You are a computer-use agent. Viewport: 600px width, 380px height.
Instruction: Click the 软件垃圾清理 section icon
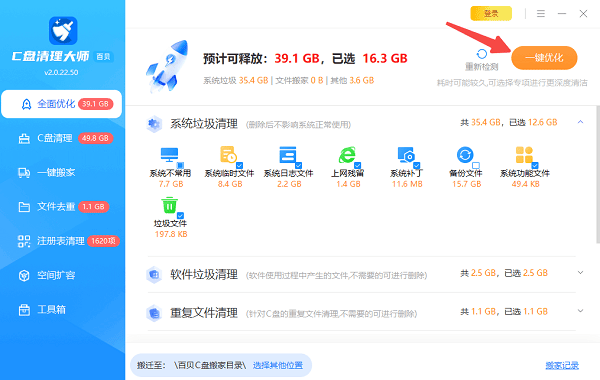[154, 274]
